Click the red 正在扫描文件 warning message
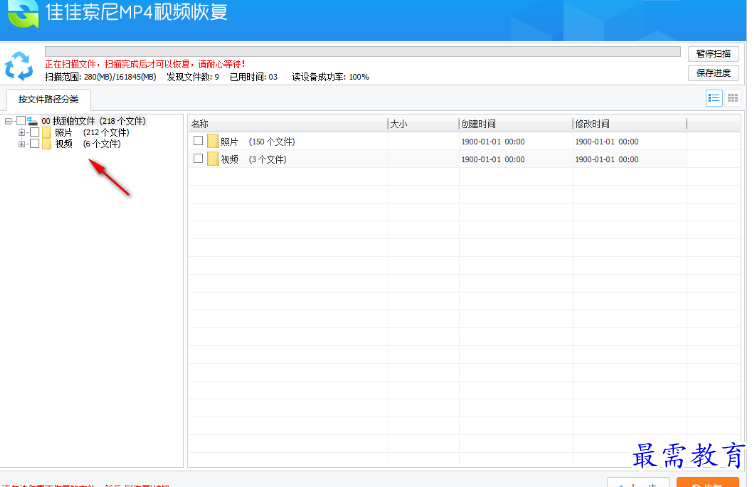754x487 pixels. [145, 64]
